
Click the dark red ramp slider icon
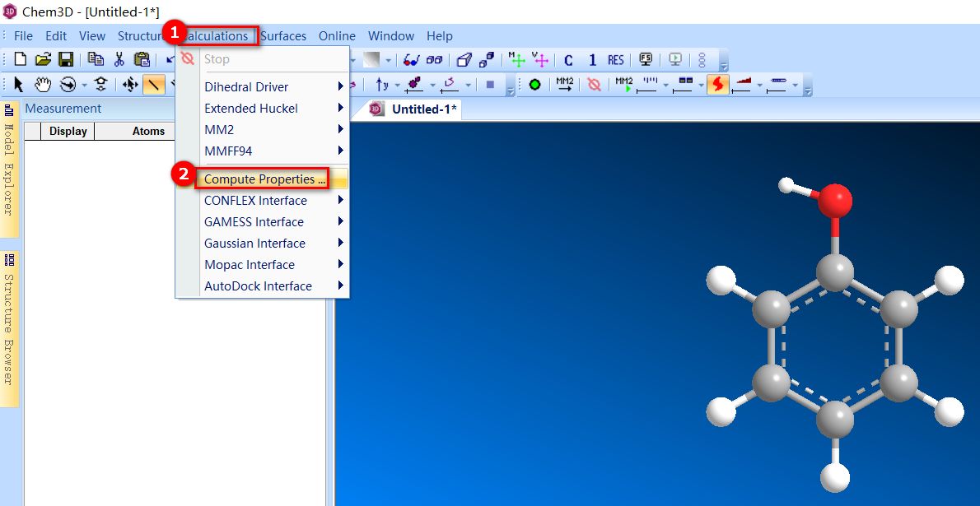pyautogui.click(x=743, y=84)
